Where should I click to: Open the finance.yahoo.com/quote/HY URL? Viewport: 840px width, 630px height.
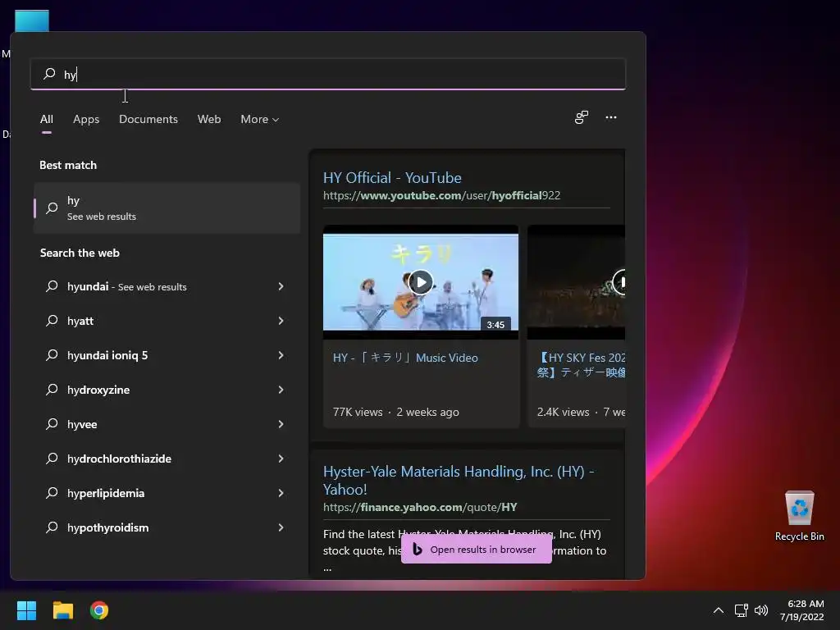point(420,507)
